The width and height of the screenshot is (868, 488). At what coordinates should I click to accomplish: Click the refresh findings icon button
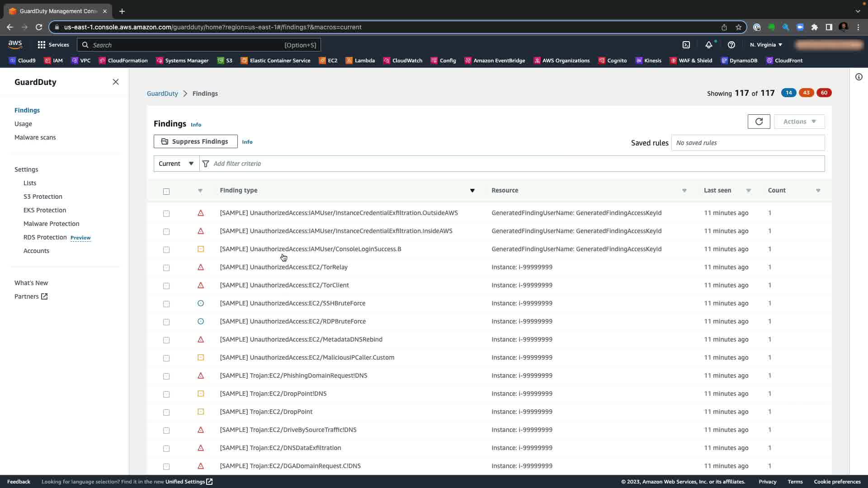pyautogui.click(x=759, y=122)
